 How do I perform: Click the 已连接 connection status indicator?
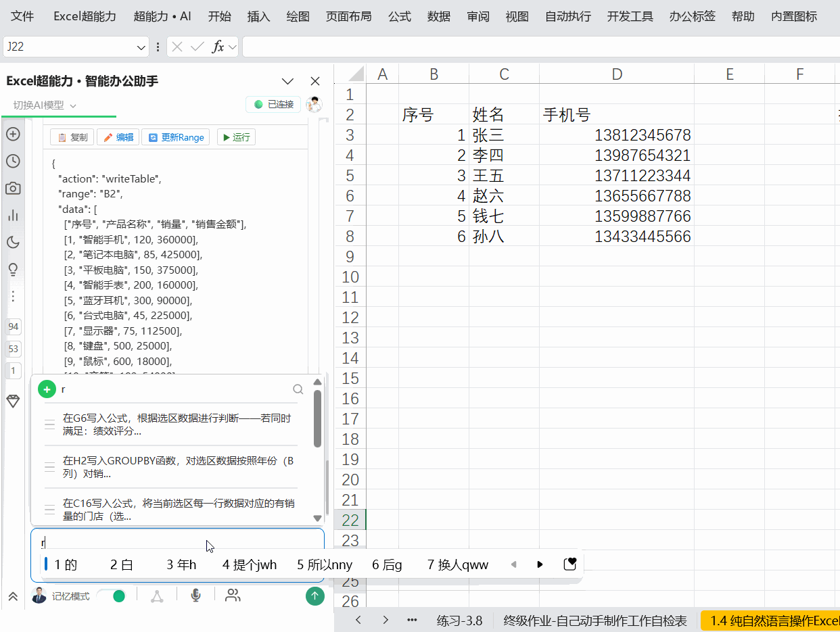point(274,104)
